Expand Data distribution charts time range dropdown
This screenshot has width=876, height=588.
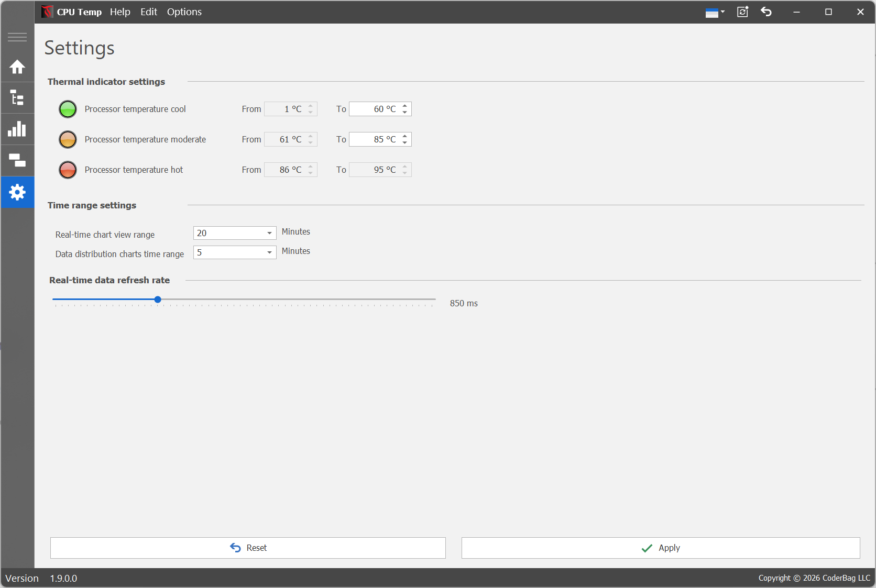[269, 253]
